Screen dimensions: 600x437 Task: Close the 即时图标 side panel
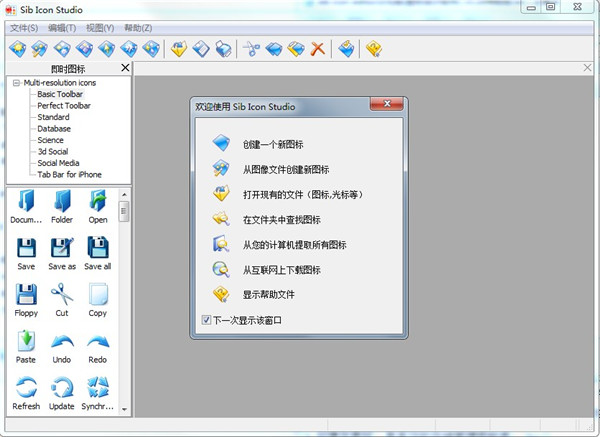125,67
